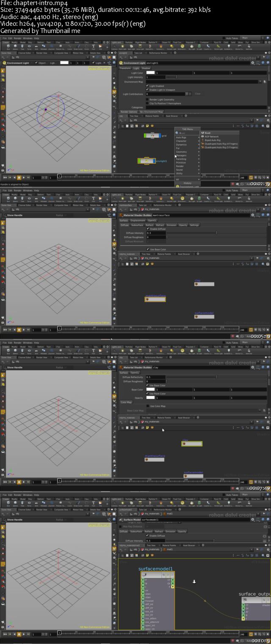Expand Character submenu in TAB menu
This screenshot has width=271, height=644.
click(x=188, y=141)
